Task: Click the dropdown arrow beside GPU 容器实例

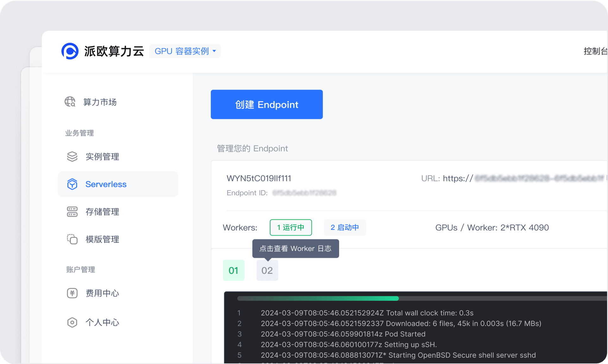Action: pyautogui.click(x=214, y=51)
